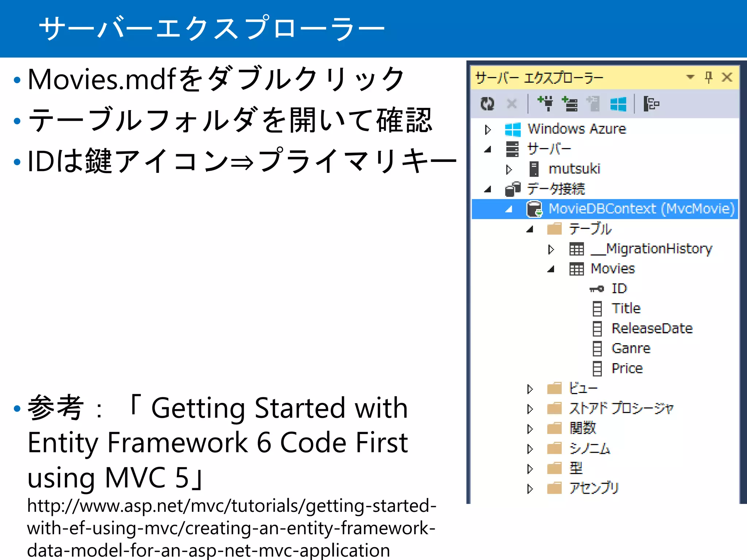Screen dimensions: 747x560
Task: Click the Connect to Database plug icon
Action: click(546, 104)
